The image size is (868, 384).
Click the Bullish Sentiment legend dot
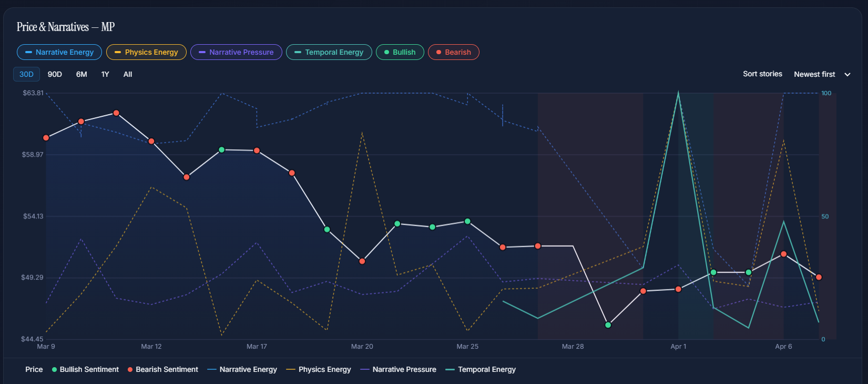click(x=55, y=370)
